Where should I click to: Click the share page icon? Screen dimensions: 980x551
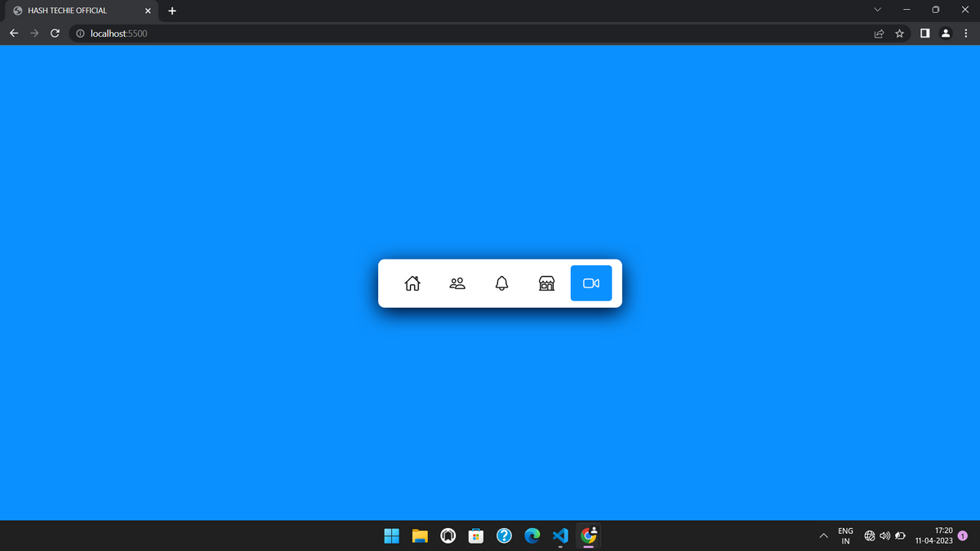pyautogui.click(x=879, y=34)
